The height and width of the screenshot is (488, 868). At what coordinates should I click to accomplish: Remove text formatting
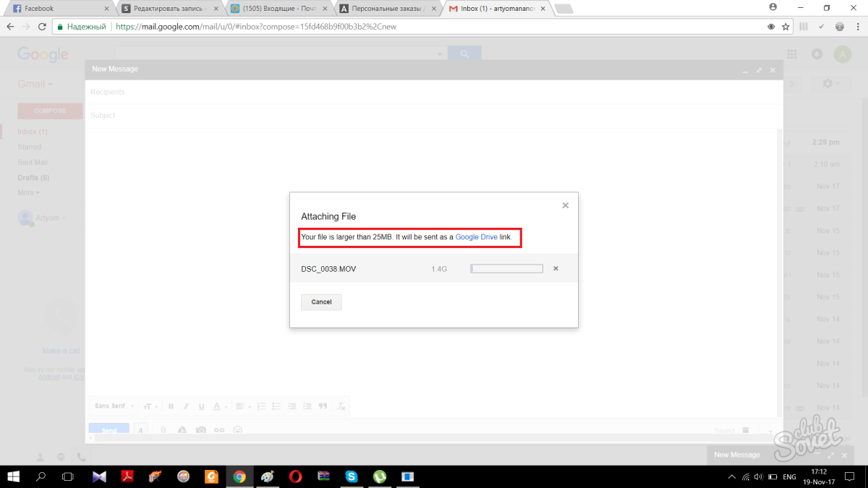click(x=343, y=406)
